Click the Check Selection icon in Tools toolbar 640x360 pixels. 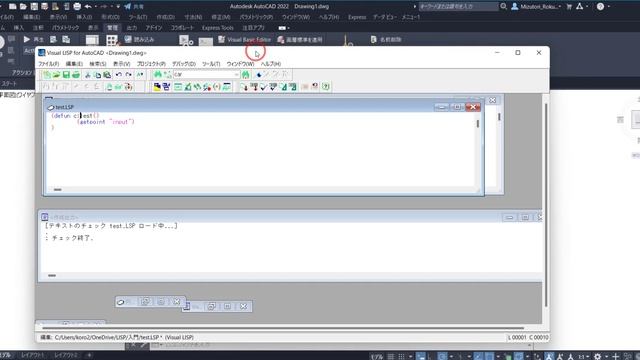[273, 87]
